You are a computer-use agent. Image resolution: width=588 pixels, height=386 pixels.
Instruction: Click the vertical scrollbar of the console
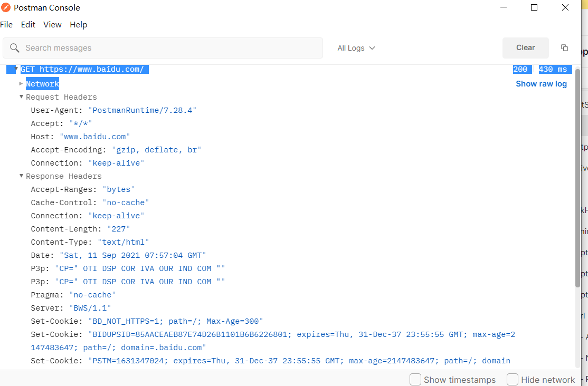coord(578,178)
